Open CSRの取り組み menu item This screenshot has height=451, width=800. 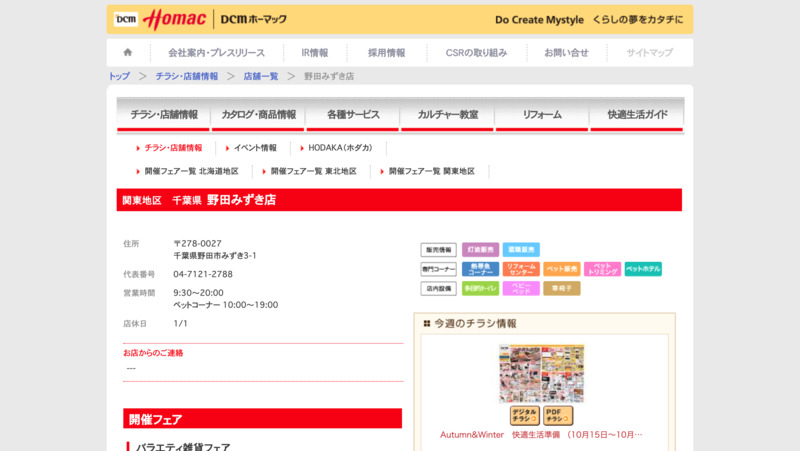476,53
